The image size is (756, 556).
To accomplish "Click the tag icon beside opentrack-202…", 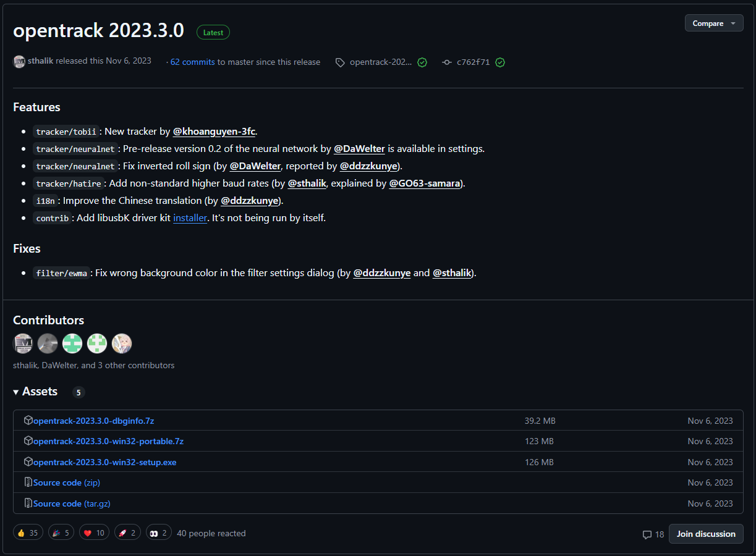I will click(x=340, y=62).
